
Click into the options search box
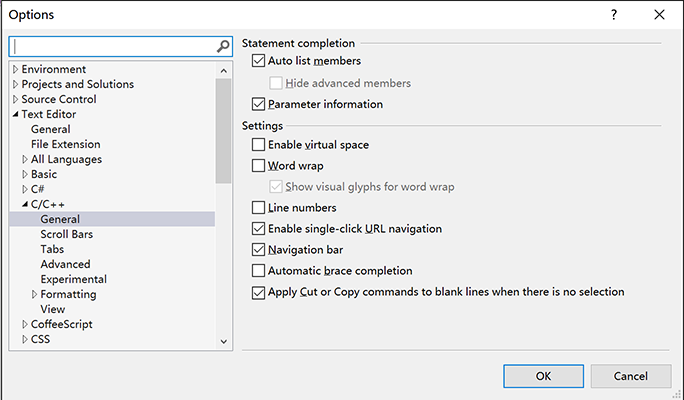click(x=113, y=46)
